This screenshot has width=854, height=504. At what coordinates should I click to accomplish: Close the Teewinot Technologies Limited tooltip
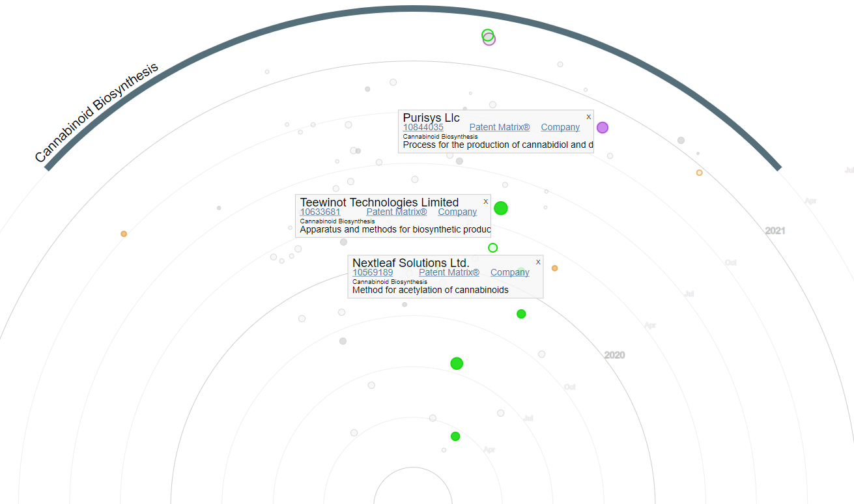[x=485, y=202]
